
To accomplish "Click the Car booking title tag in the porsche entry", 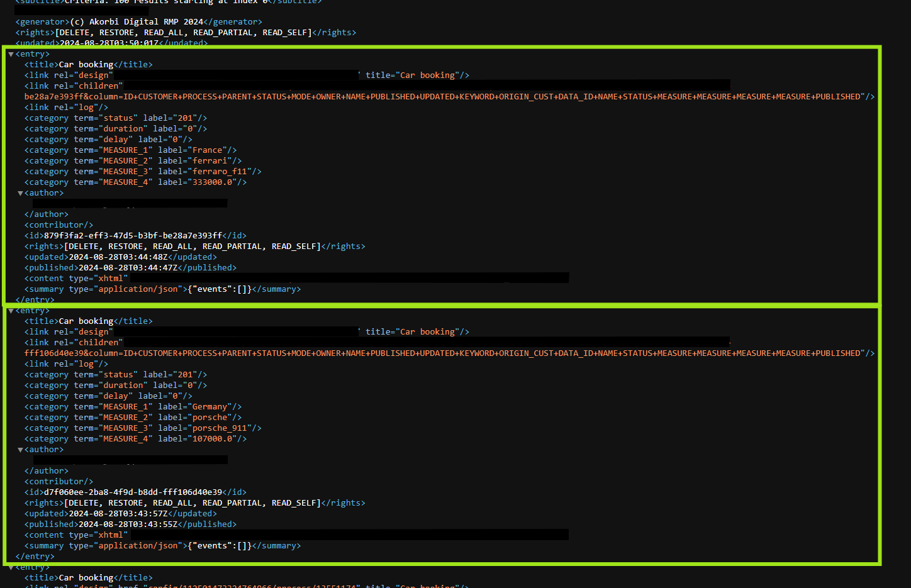I will (88, 321).
